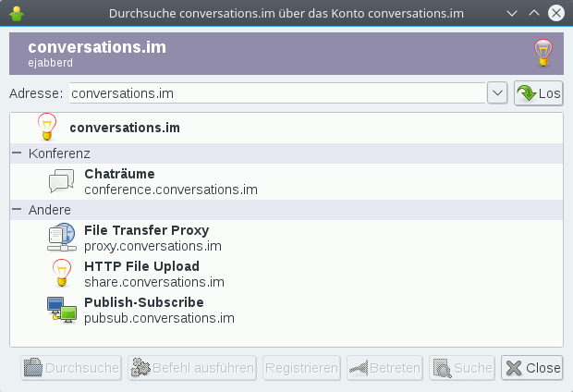The height and width of the screenshot is (392, 573).
Task: Click the conversations.im header title
Action: (x=97, y=47)
